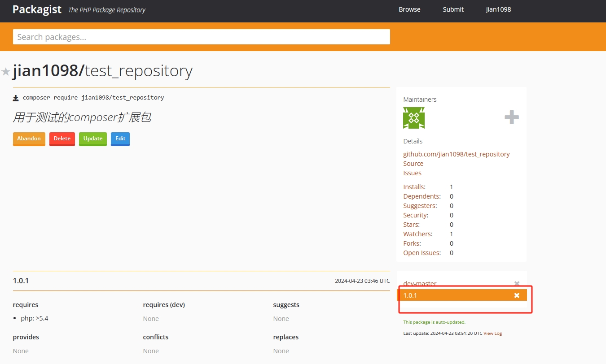Click the Packagist logo
The height and width of the screenshot is (364, 606).
click(x=37, y=9)
